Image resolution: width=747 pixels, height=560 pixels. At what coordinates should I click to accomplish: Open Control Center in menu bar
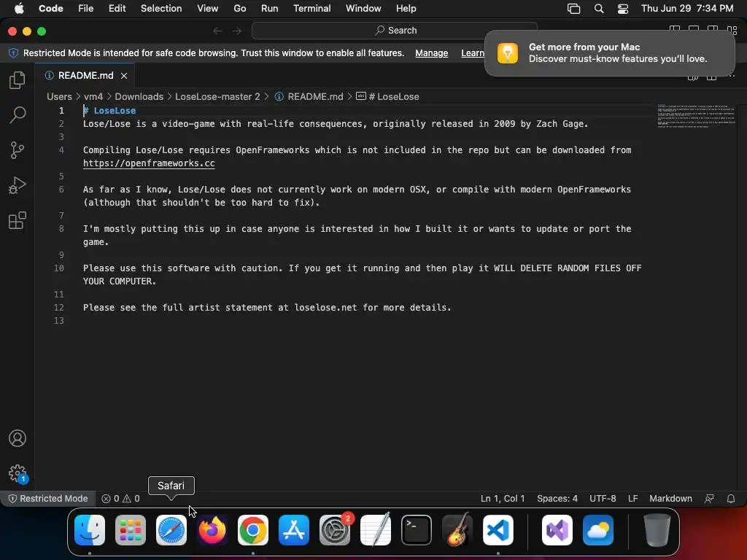[623, 9]
